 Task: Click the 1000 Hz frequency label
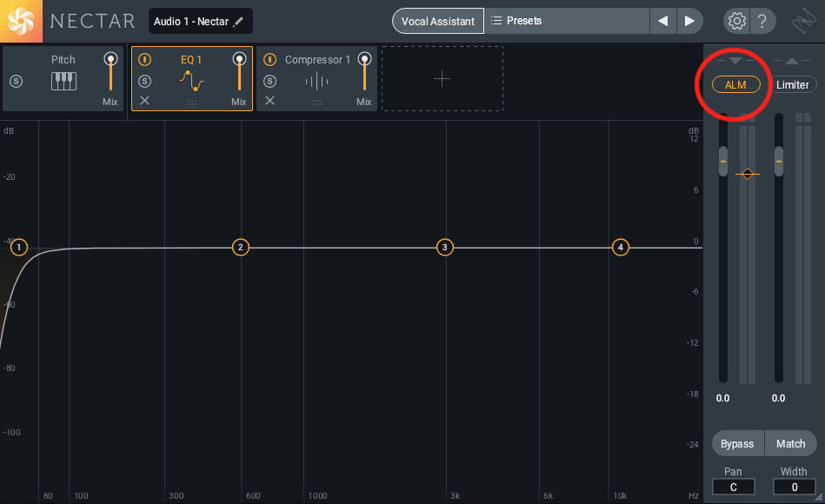tap(317, 495)
